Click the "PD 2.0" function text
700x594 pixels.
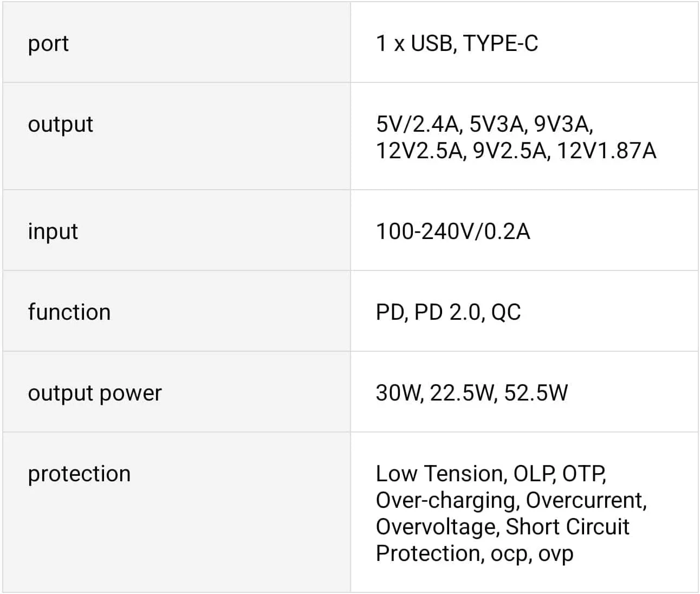(448, 312)
